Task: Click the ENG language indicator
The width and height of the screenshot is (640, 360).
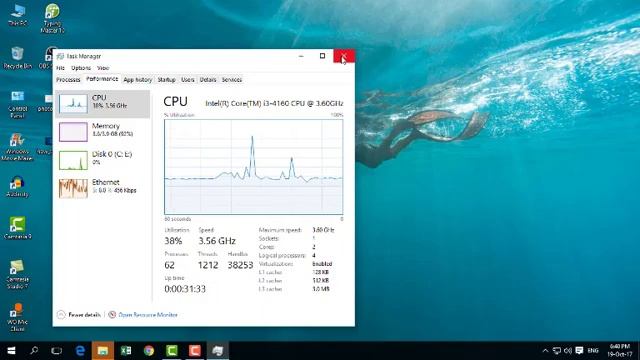Action: coord(593,351)
